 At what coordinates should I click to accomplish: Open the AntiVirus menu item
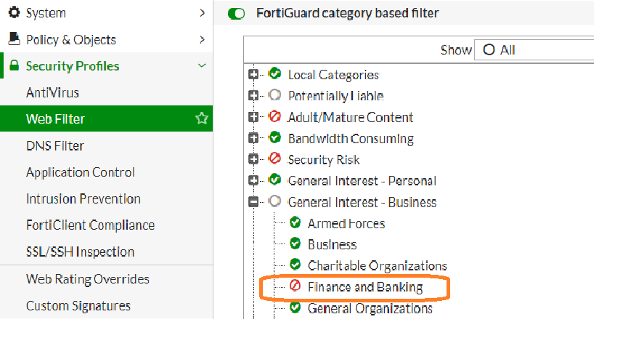point(52,92)
